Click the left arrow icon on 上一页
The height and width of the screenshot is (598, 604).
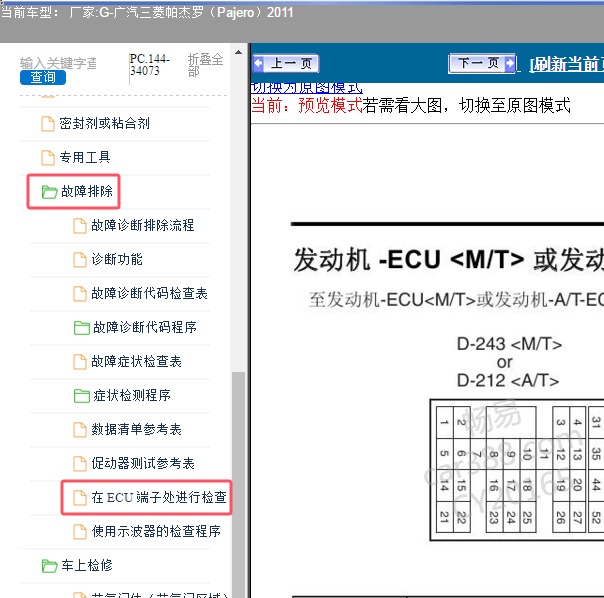[258, 63]
